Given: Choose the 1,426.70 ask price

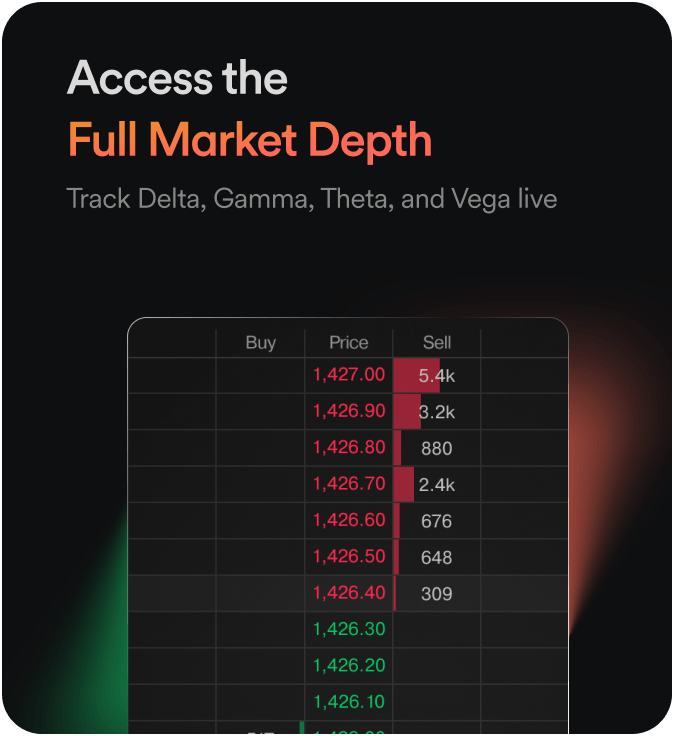Looking at the screenshot, I should tap(349, 484).
